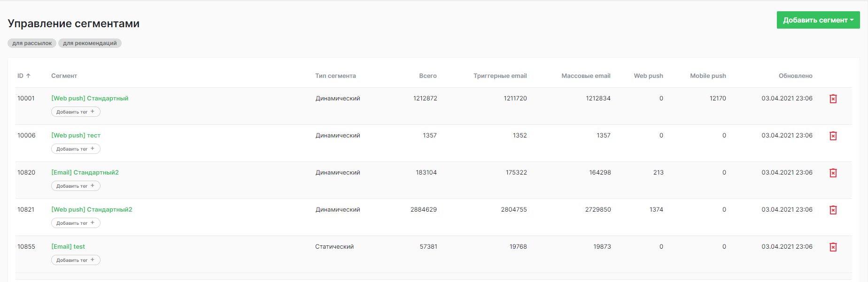Screen dimensions: 868x282
Task: Toggle the 'для рассылок' filter chip
Action: click(31, 43)
